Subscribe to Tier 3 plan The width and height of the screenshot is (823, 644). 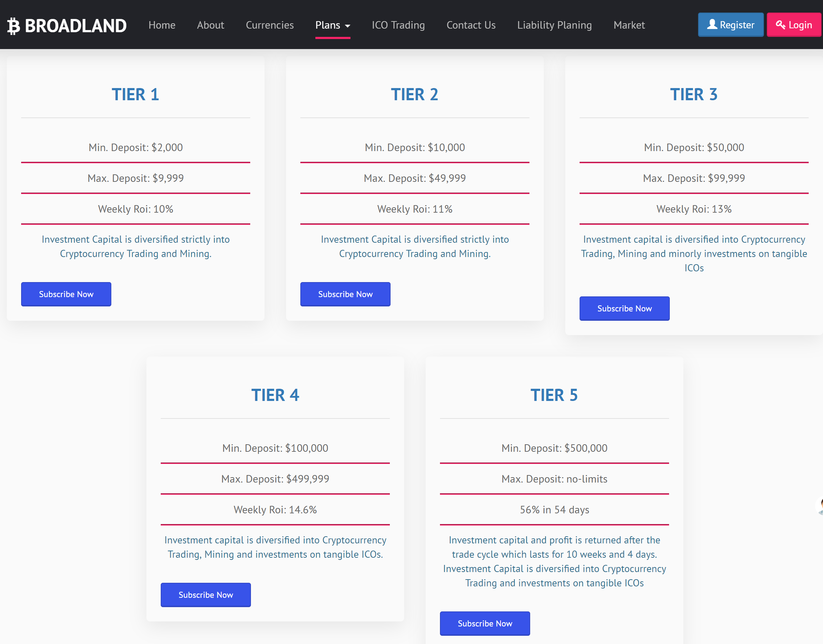[625, 308]
